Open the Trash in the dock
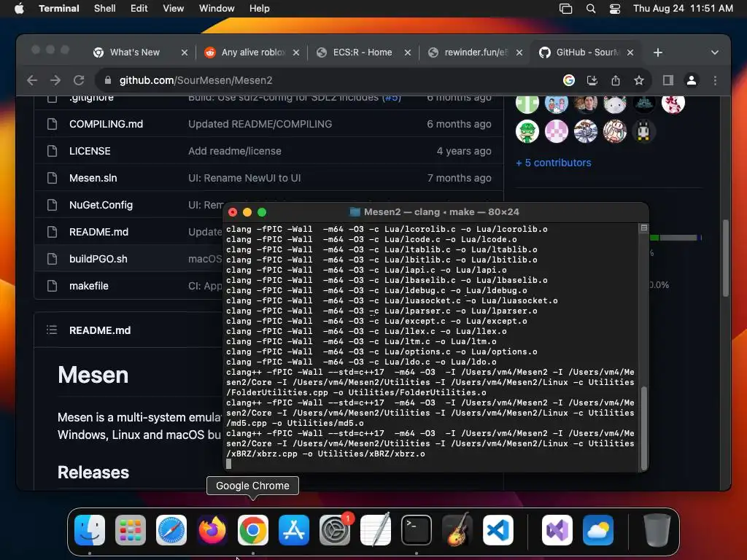747x560 pixels. click(657, 530)
